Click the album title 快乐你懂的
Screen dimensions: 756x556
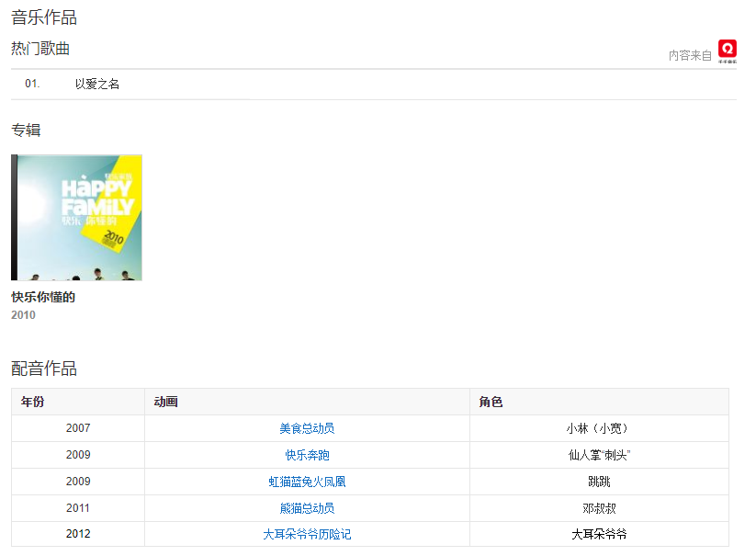(43, 298)
